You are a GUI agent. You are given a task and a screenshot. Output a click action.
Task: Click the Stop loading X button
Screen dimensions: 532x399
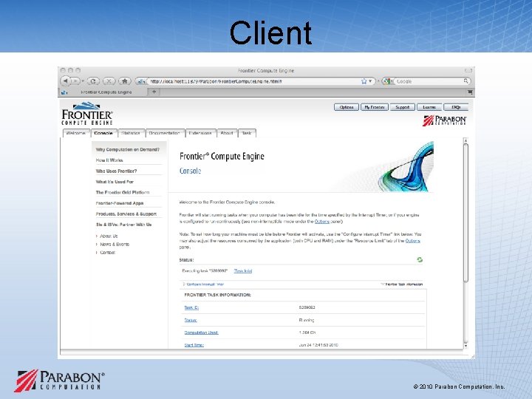click(109, 81)
